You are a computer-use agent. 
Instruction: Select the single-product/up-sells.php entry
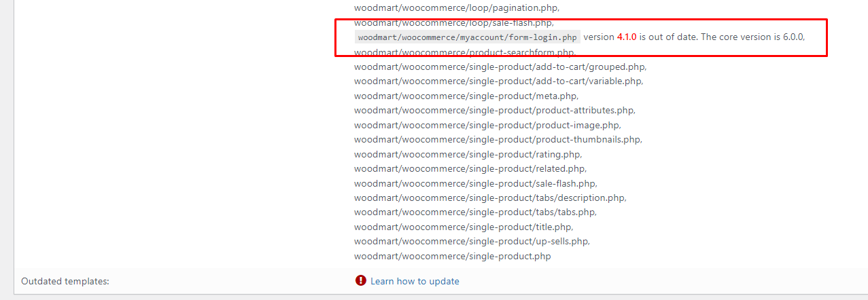pyautogui.click(x=472, y=241)
